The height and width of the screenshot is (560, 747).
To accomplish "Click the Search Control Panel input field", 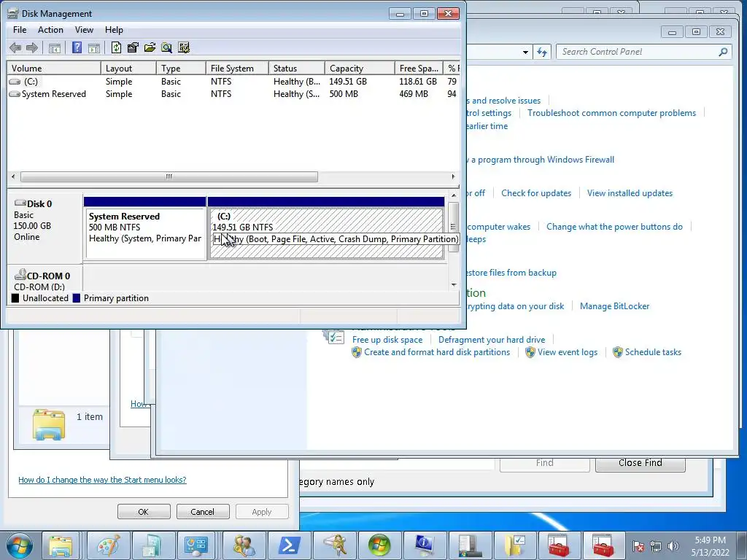I will [x=638, y=52].
